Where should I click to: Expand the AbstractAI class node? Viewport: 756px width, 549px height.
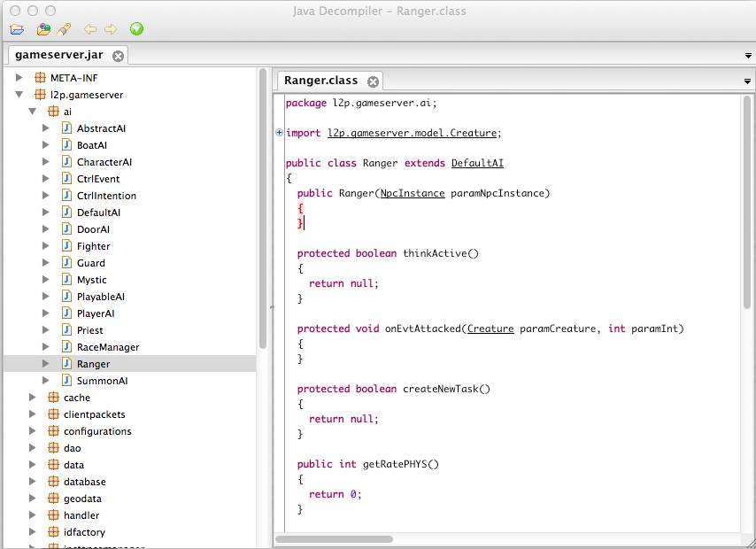(46, 128)
